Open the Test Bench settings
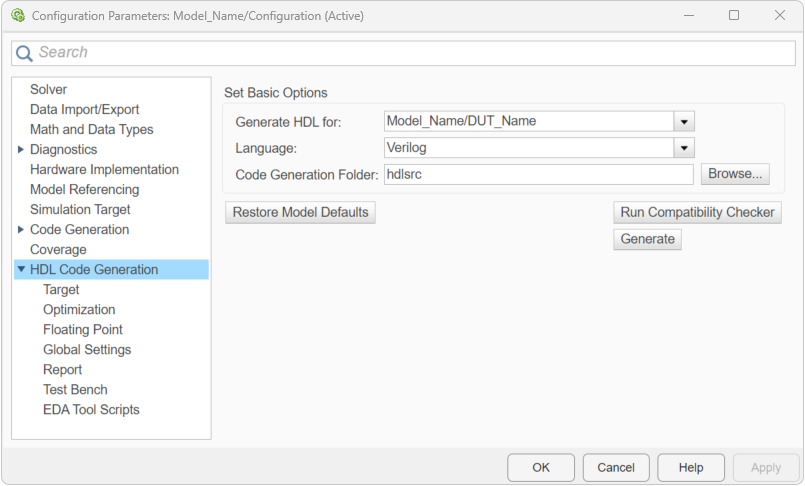The width and height of the screenshot is (805, 486). coord(75,390)
